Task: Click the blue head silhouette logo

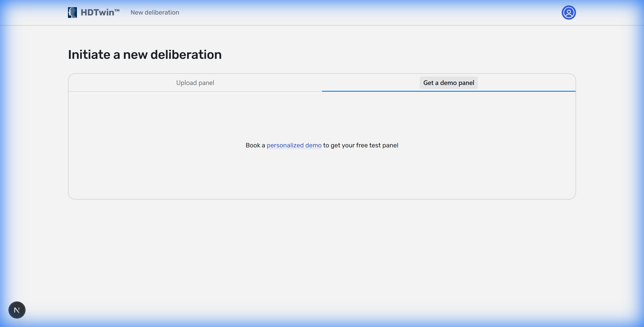Action: coord(72,12)
